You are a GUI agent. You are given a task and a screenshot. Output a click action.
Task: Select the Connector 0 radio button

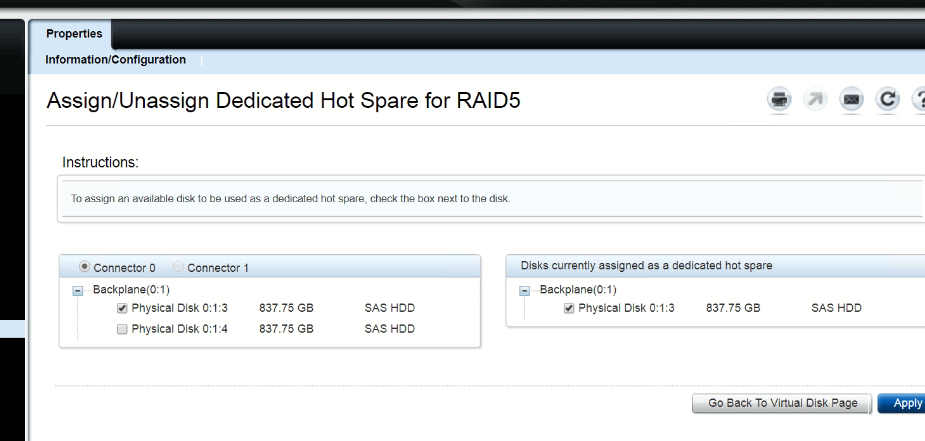click(85, 268)
